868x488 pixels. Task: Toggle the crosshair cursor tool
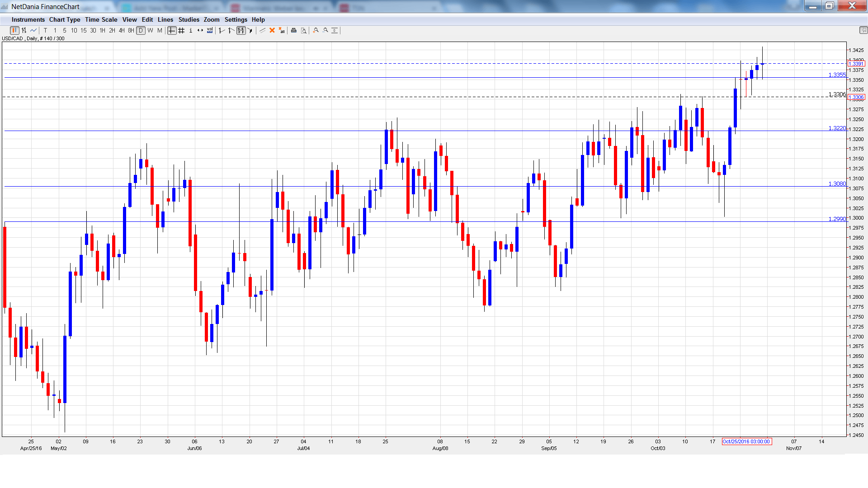click(172, 30)
